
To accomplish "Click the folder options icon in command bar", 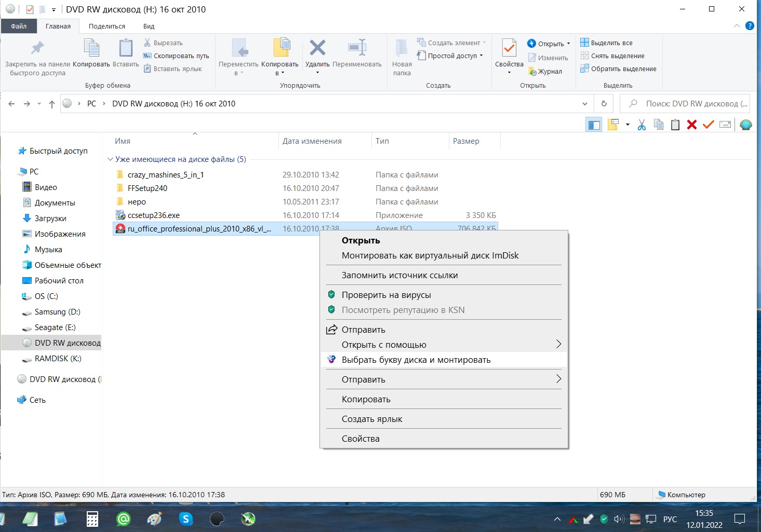I will pyautogui.click(x=613, y=125).
